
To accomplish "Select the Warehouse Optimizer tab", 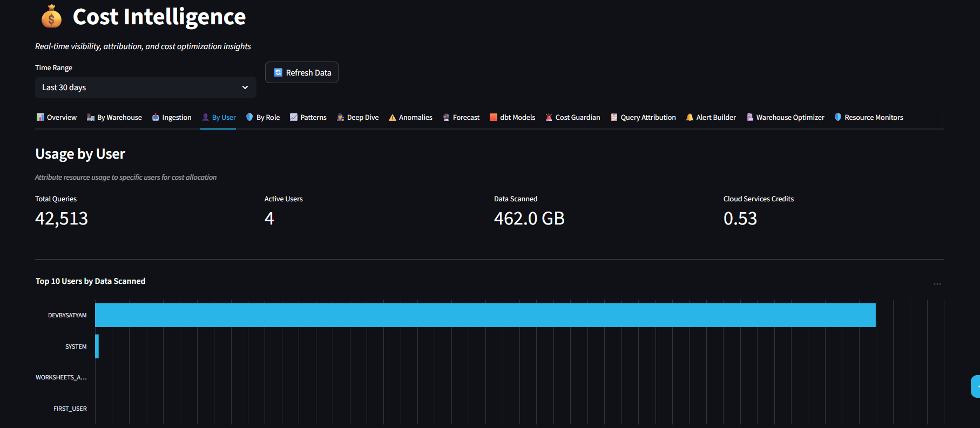I will coord(785,117).
